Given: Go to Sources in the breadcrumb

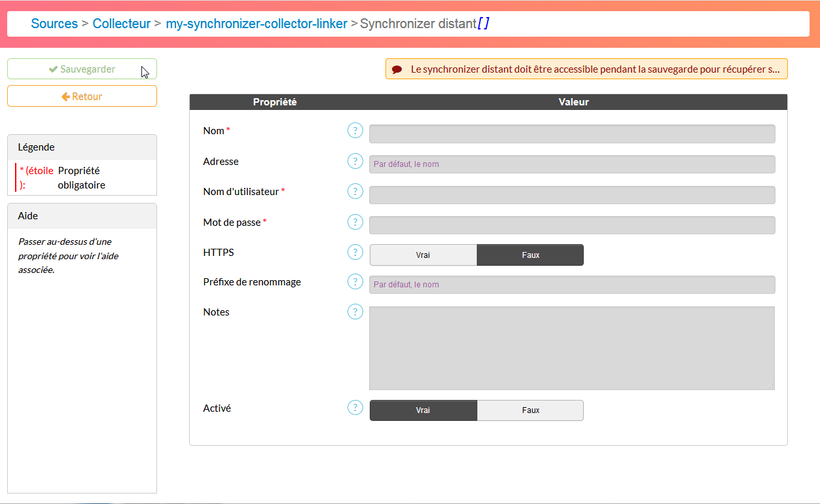Looking at the screenshot, I should click(x=54, y=24).
